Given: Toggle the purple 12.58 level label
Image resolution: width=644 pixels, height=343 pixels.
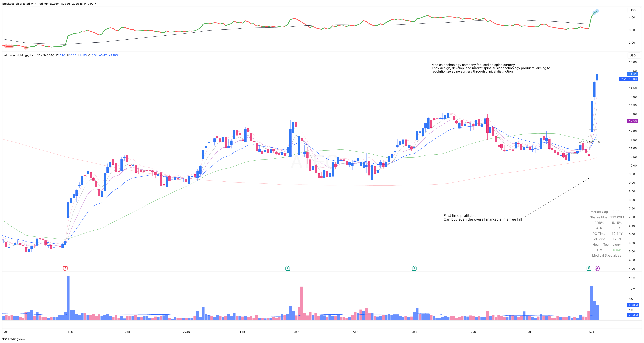Looking at the screenshot, I should point(632,121).
